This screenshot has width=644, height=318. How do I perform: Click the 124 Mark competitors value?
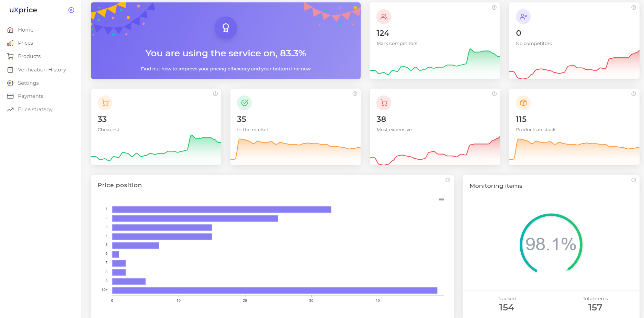pyautogui.click(x=383, y=33)
